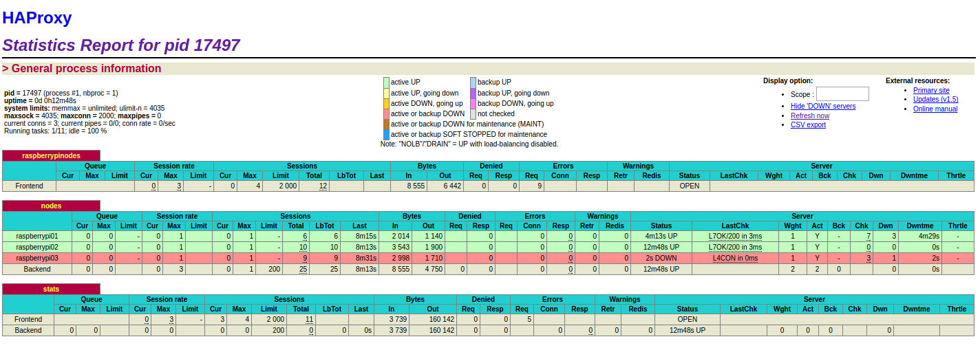Select the raspberrypi03 server row name
Image resolution: width=980 pixels, height=350 pixels.
tap(37, 258)
